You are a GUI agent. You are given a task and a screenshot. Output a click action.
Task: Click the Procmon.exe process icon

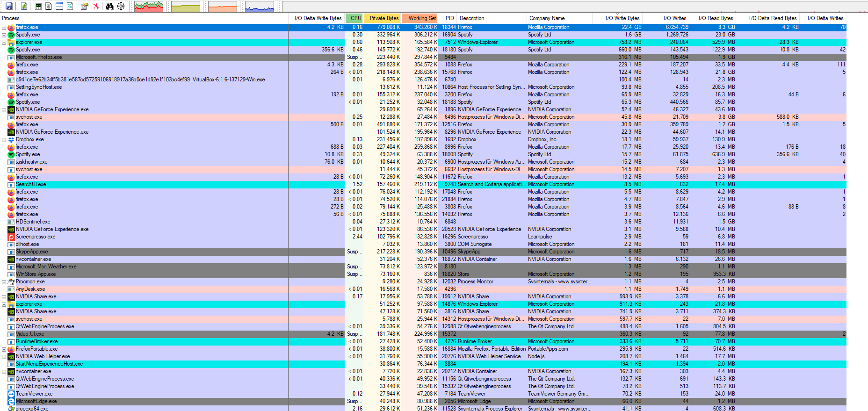pos(11,282)
